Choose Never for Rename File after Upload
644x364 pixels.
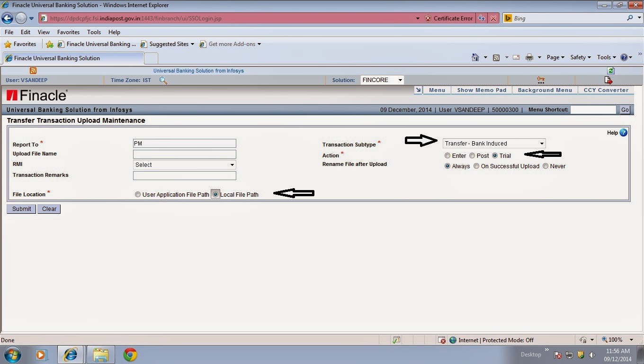click(545, 166)
